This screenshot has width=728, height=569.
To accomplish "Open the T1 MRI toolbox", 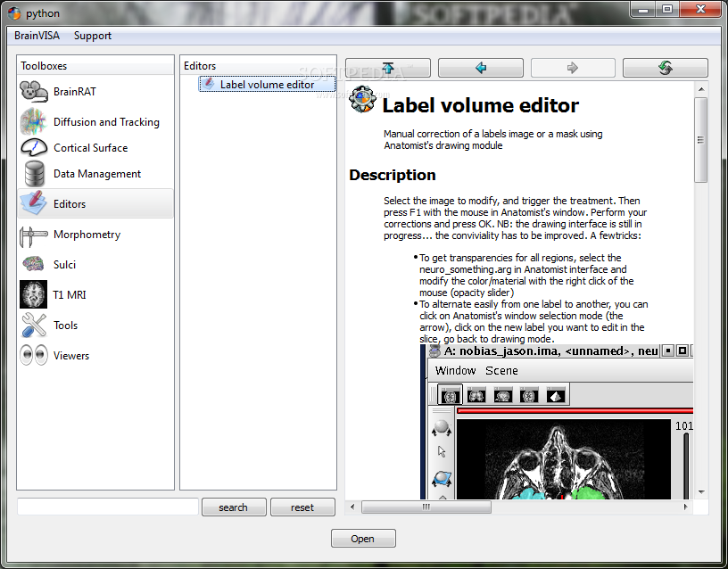I will tap(95, 294).
